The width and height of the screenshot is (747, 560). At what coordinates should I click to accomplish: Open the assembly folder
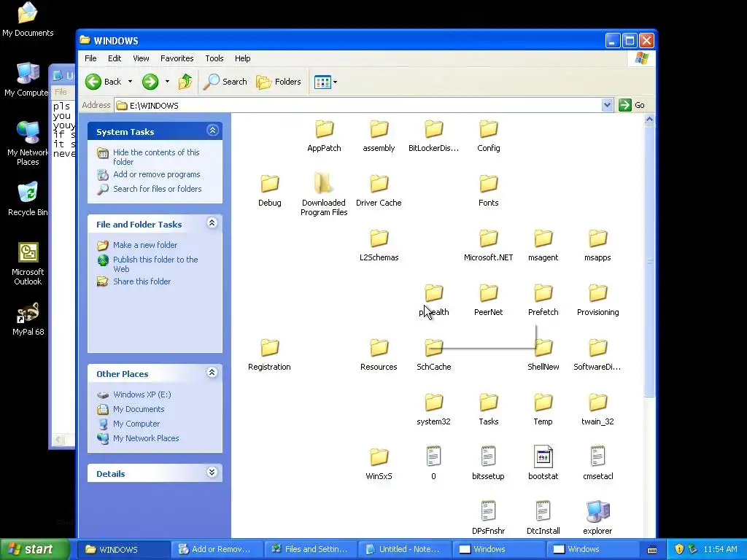click(379, 136)
